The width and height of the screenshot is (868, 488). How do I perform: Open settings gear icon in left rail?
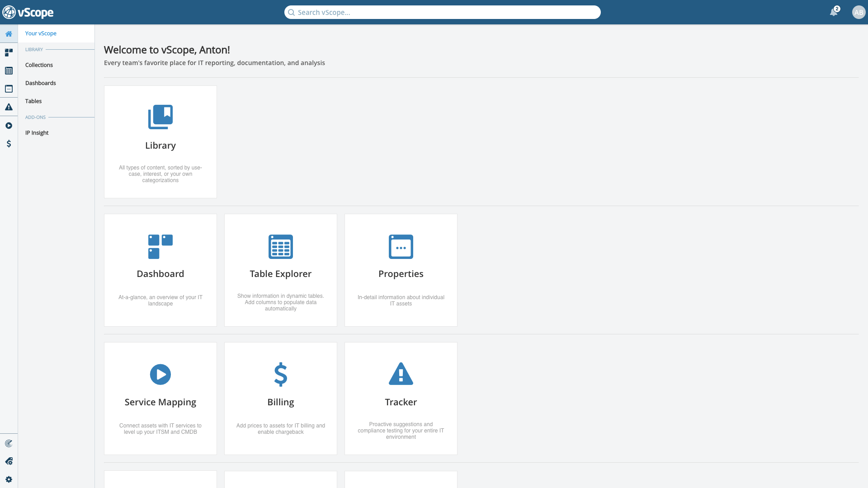click(x=9, y=479)
